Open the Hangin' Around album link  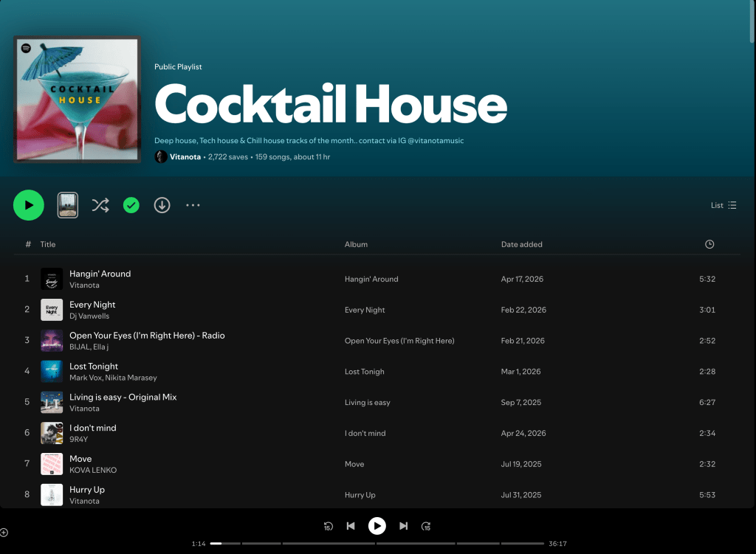371,279
